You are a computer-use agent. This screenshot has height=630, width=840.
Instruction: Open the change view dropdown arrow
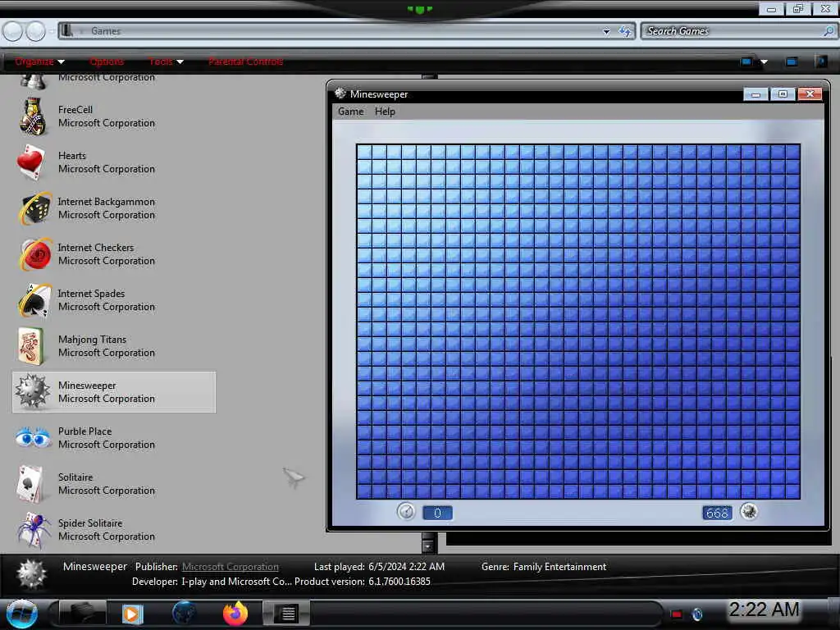[x=765, y=62]
